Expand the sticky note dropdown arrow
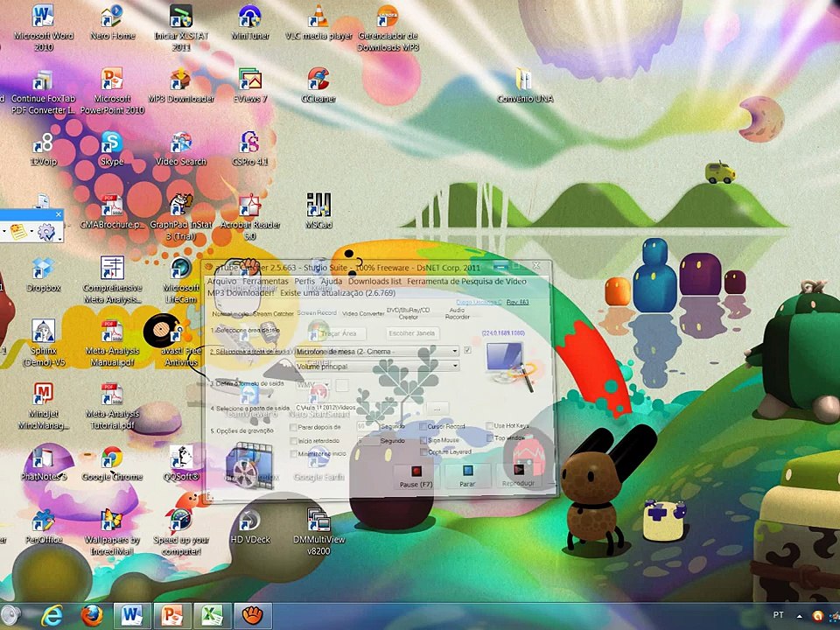840x630 pixels. coord(31,233)
